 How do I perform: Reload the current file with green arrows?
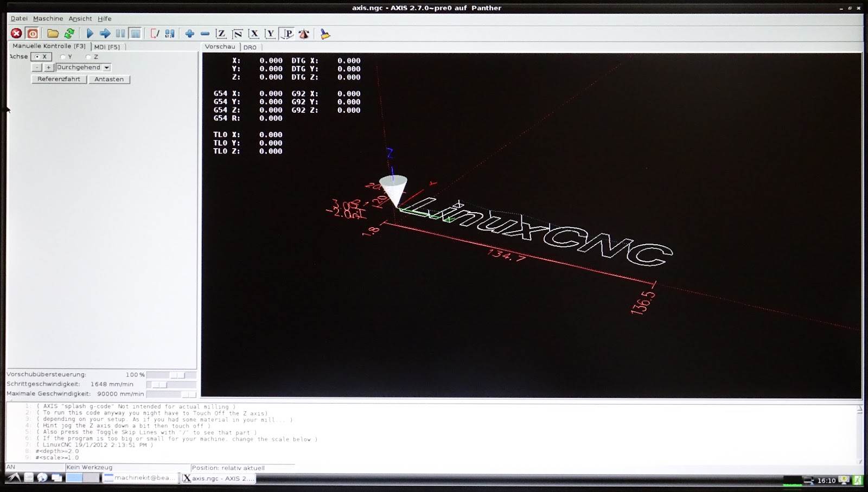coord(69,34)
